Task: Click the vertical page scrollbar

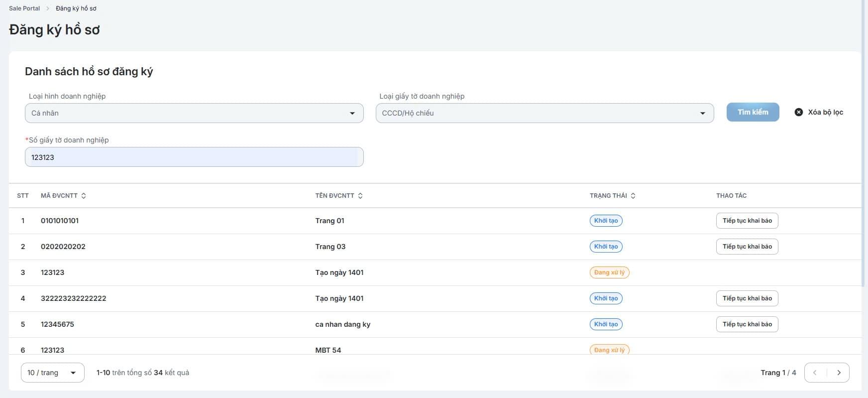Action: click(x=865, y=149)
